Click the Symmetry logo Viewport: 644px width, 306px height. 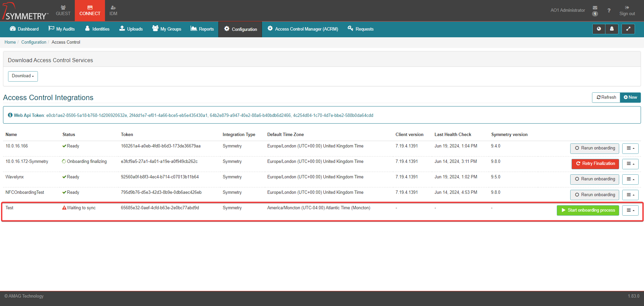[x=25, y=11]
